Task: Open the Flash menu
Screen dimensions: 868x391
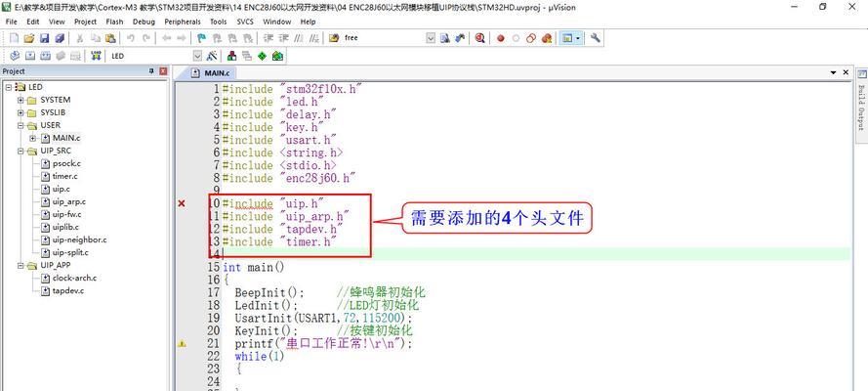Action: (114, 22)
